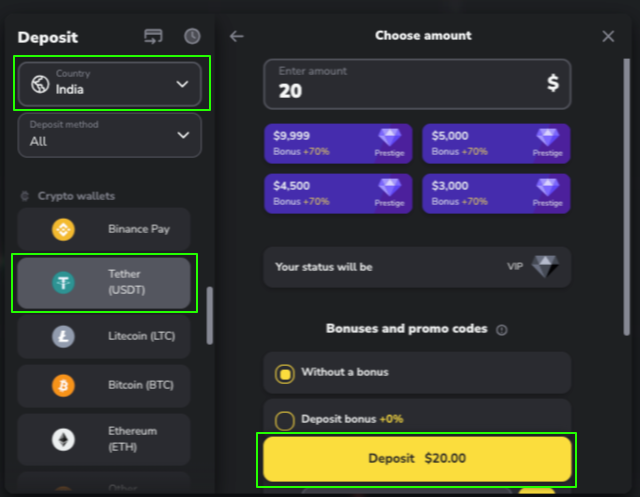The height and width of the screenshot is (497, 640).
Task: Select the Deposit bonus +0% option
Action: pos(285,420)
